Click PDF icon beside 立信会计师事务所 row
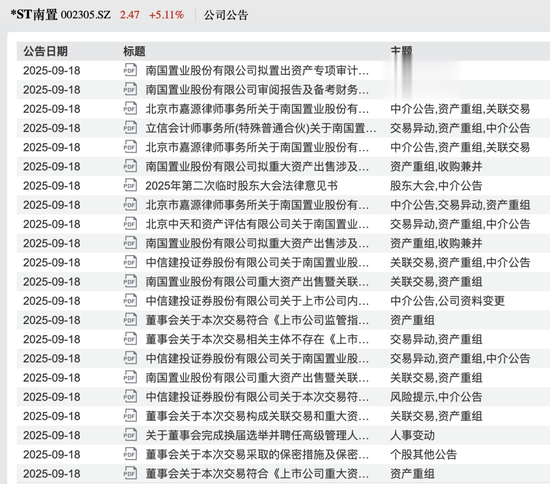 point(130,128)
